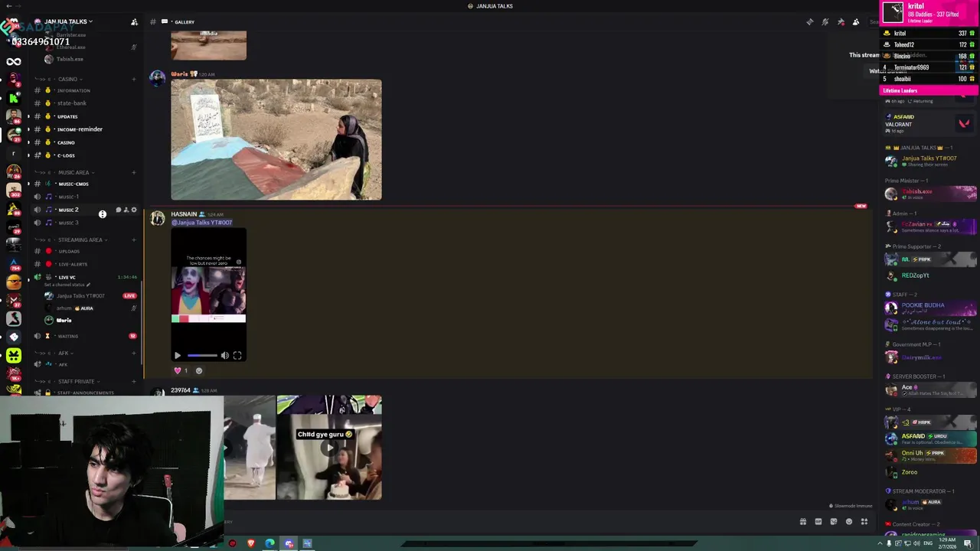The image size is (980, 551).
Task: Play the HASNAIN video attachment
Action: (178, 355)
